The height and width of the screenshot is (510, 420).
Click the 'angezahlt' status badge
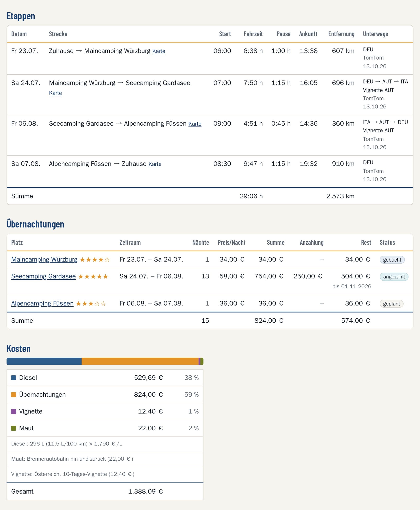394,277
